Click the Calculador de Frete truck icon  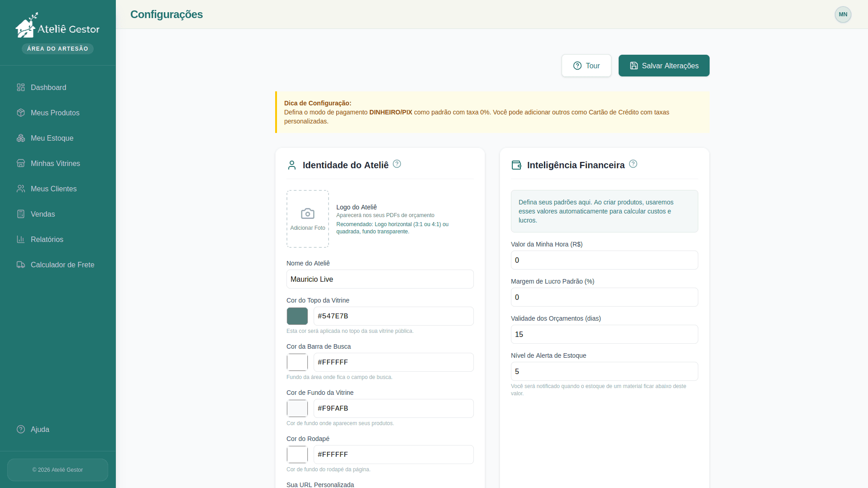pyautogui.click(x=21, y=265)
